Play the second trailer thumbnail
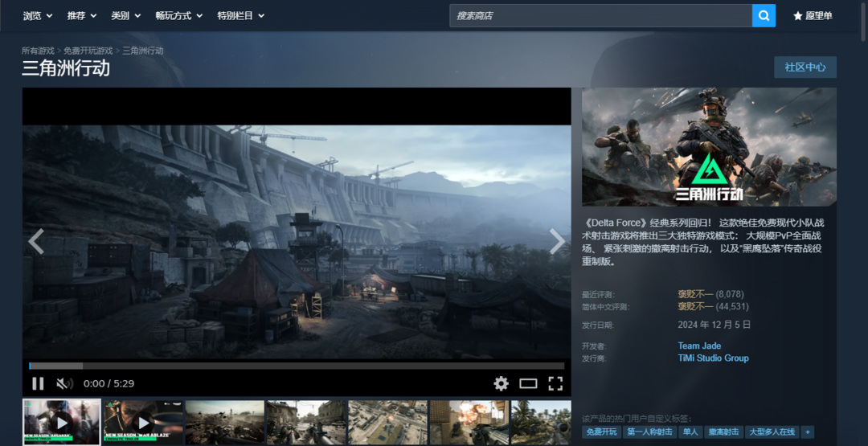Image resolution: width=868 pixels, height=446 pixels. coord(143,422)
